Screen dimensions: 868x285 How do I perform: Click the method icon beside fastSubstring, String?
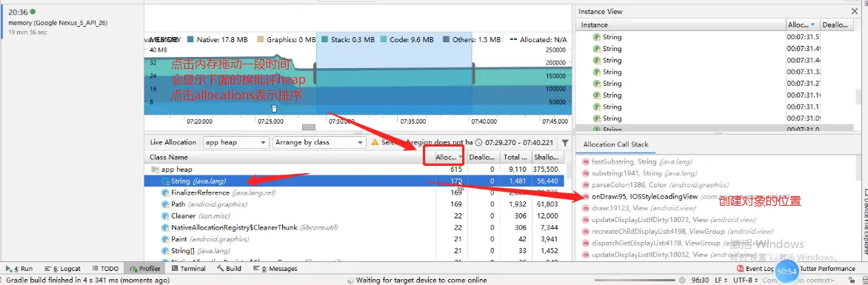click(x=586, y=161)
